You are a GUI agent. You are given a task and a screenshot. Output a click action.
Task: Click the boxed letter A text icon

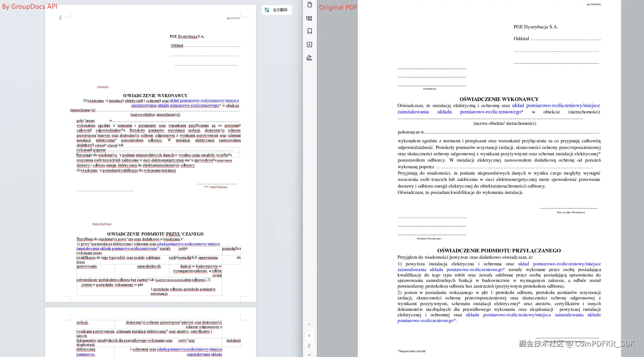point(309,45)
